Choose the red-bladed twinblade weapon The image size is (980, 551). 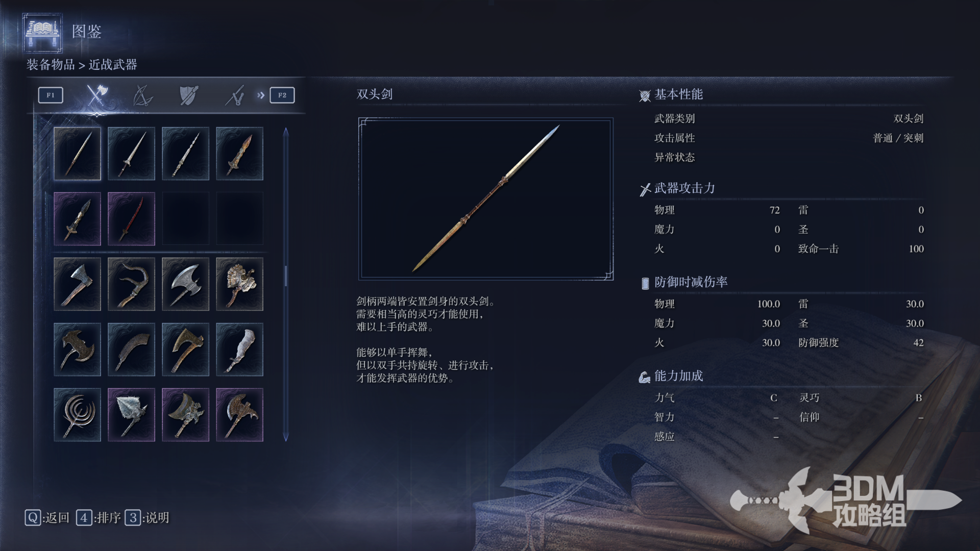coord(131,219)
